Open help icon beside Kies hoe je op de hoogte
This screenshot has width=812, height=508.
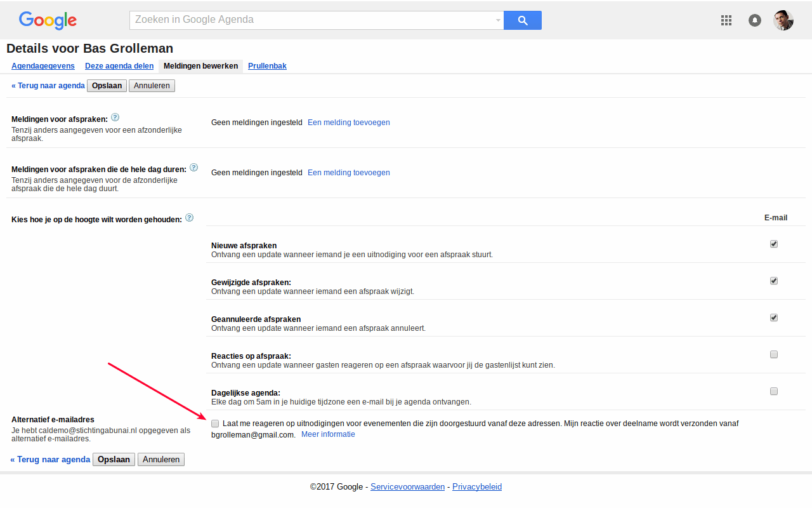point(189,218)
